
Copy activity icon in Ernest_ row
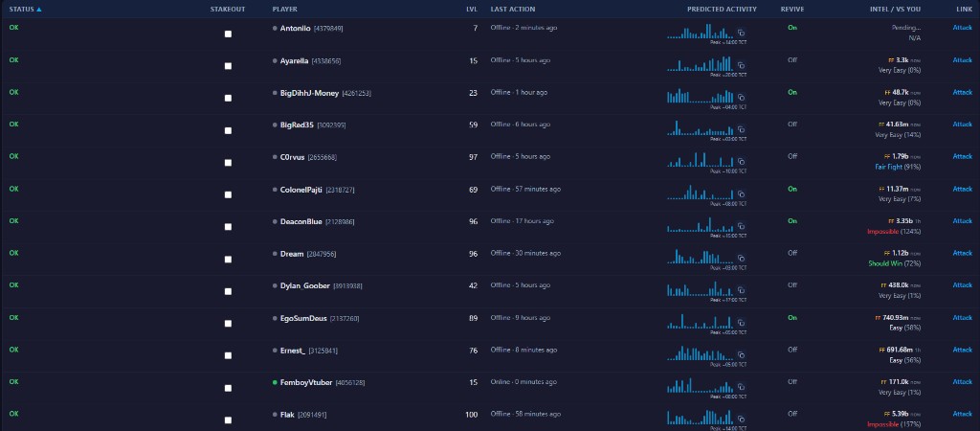pyautogui.click(x=742, y=354)
